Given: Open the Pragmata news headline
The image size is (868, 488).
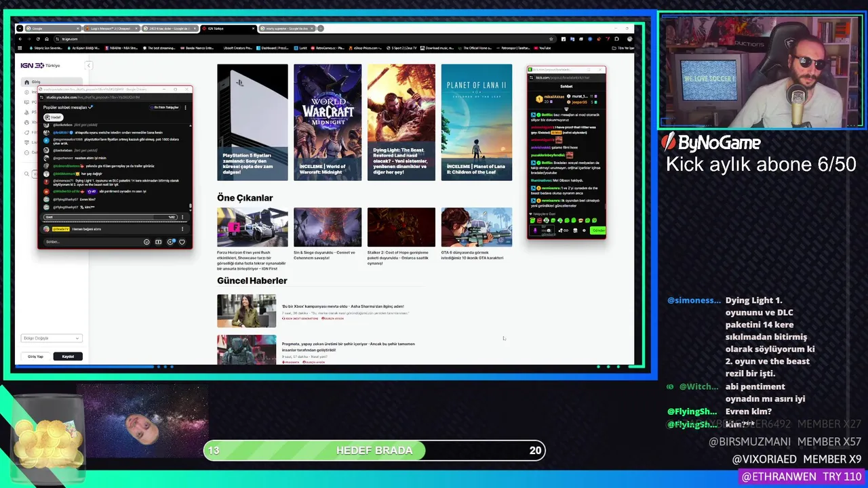Looking at the screenshot, I should 348,346.
